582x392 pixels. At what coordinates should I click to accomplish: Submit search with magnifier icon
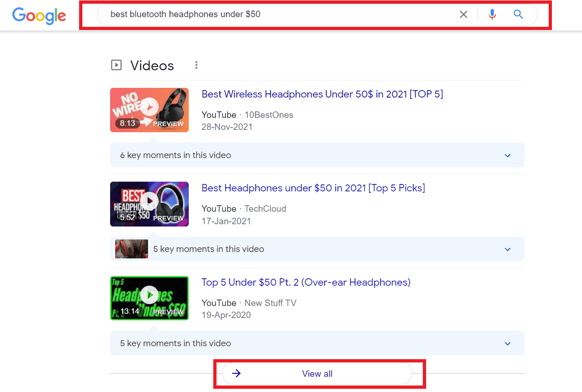(x=518, y=14)
